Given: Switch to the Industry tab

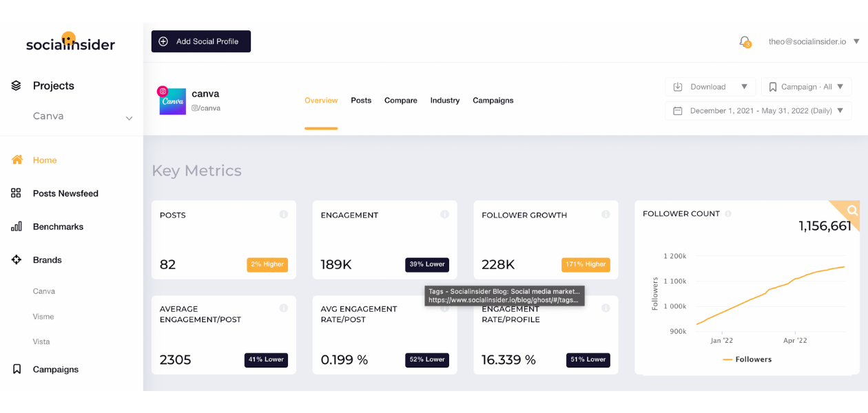Looking at the screenshot, I should pyautogui.click(x=445, y=100).
